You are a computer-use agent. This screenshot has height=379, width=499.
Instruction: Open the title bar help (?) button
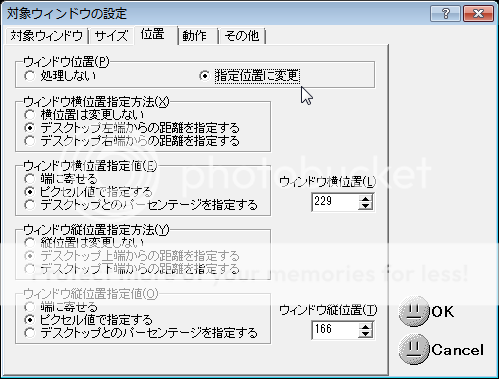tap(445, 14)
